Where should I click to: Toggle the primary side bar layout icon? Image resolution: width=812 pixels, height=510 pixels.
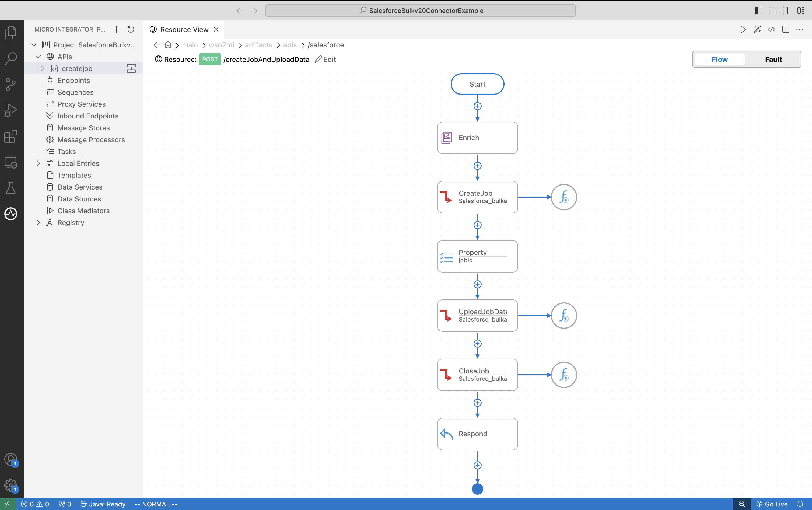(759, 11)
